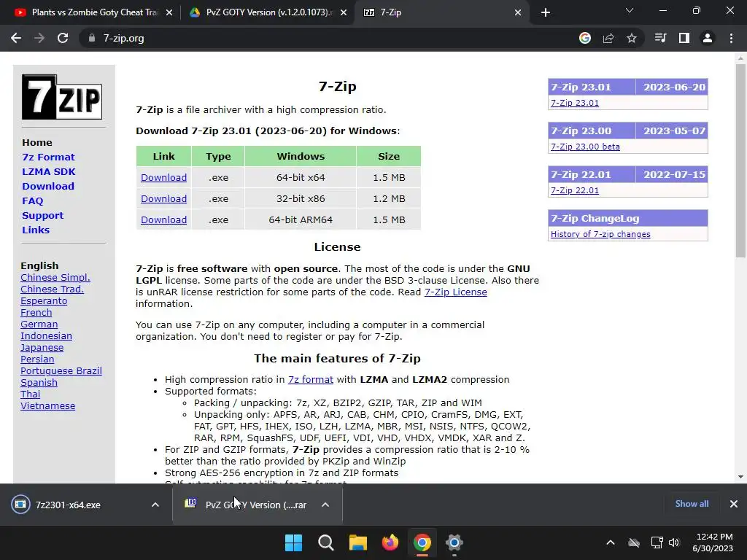Switch language to German
747x560 pixels.
[39, 324]
